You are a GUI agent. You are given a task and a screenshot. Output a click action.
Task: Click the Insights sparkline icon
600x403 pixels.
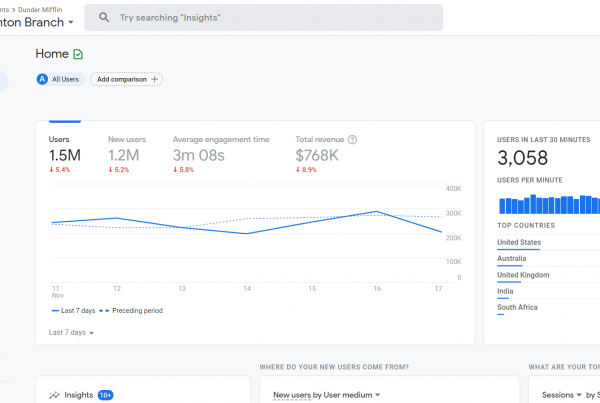pos(54,395)
